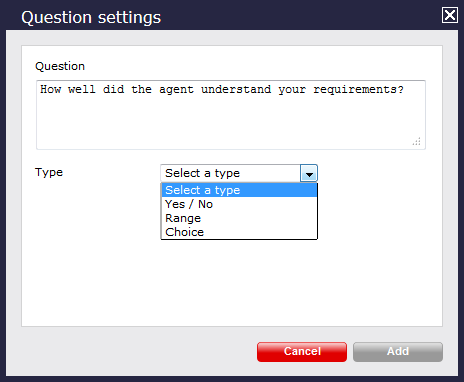464x382 pixels.
Task: Click the 'Question' field label
Action: [x=60, y=66]
